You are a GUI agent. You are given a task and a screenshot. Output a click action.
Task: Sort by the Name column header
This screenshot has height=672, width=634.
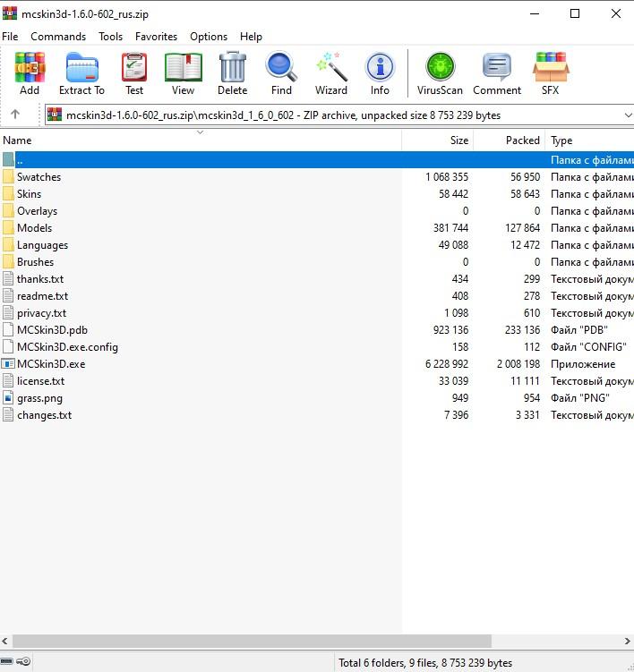click(201, 140)
